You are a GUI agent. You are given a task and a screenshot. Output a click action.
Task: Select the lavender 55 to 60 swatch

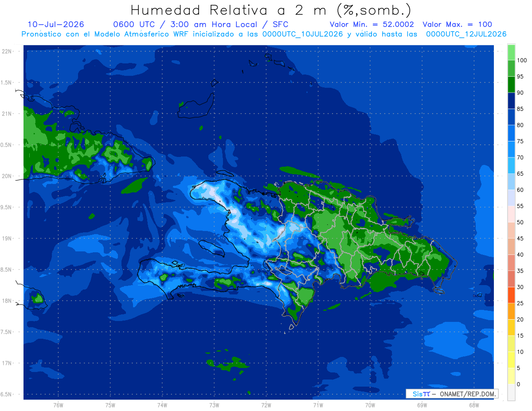(511, 198)
